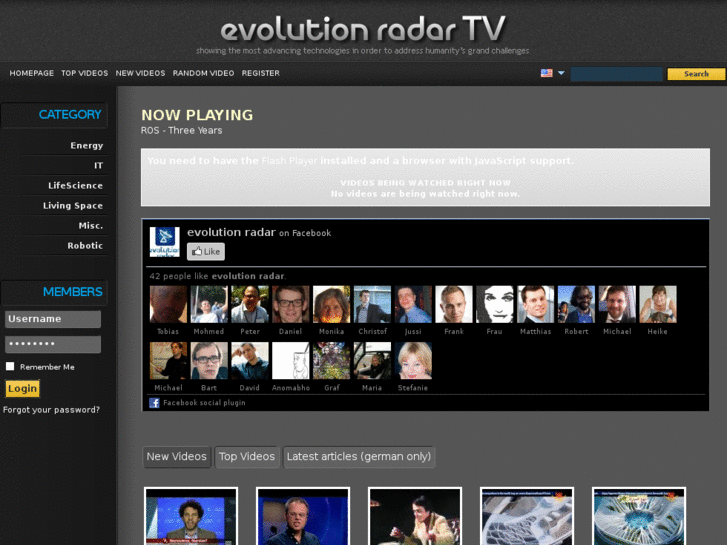Open the evolution radar Facebook title link

click(231, 232)
